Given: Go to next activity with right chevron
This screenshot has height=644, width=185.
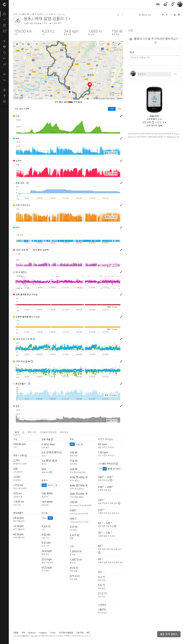Looking at the screenshot, I should click(x=122, y=15).
